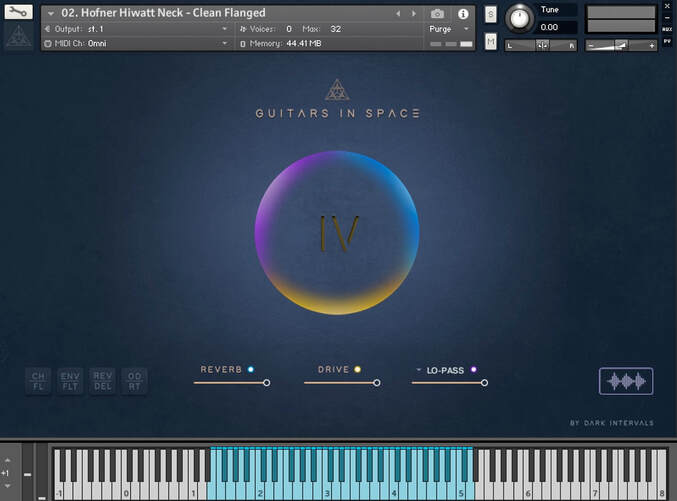Click the waveform icon button
The width and height of the screenshot is (677, 501).
pos(626,381)
